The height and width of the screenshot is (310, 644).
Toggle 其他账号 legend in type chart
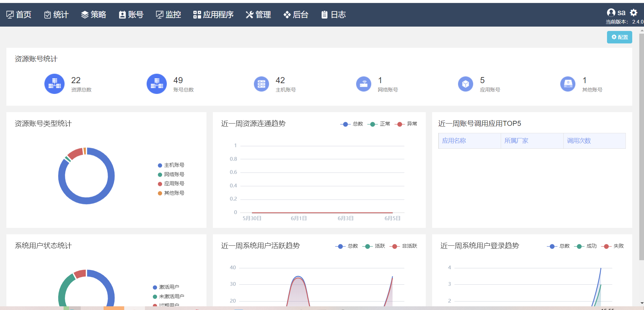tap(171, 193)
